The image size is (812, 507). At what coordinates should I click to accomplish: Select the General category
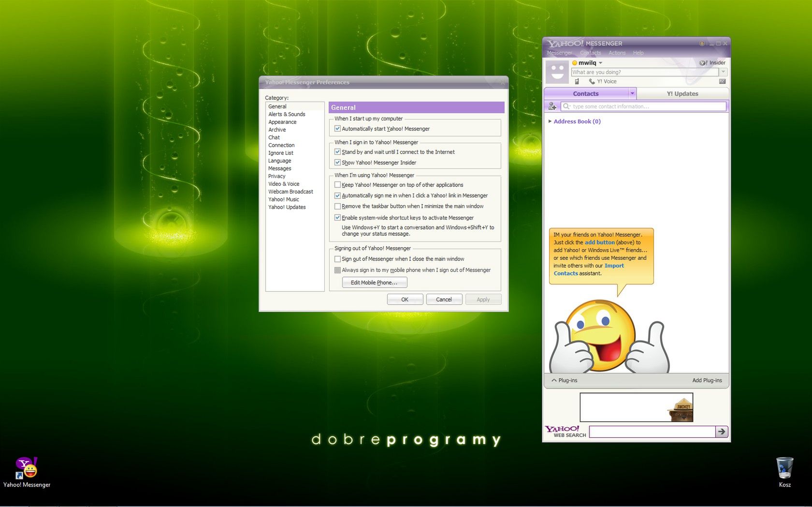tap(295, 106)
